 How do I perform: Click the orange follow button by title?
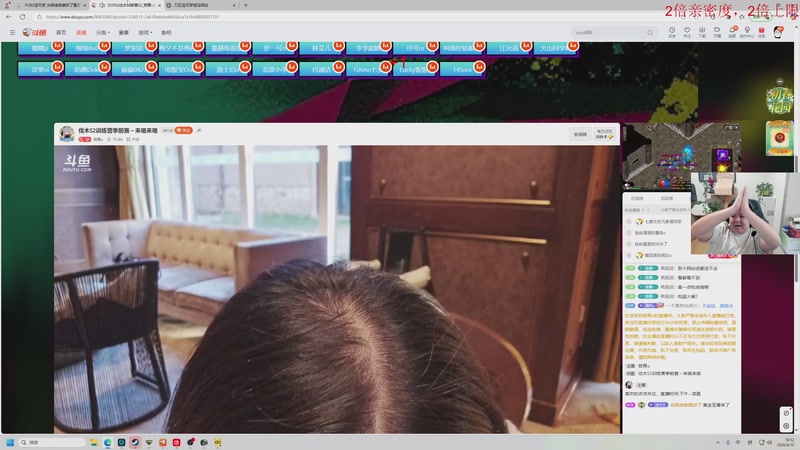click(x=184, y=131)
